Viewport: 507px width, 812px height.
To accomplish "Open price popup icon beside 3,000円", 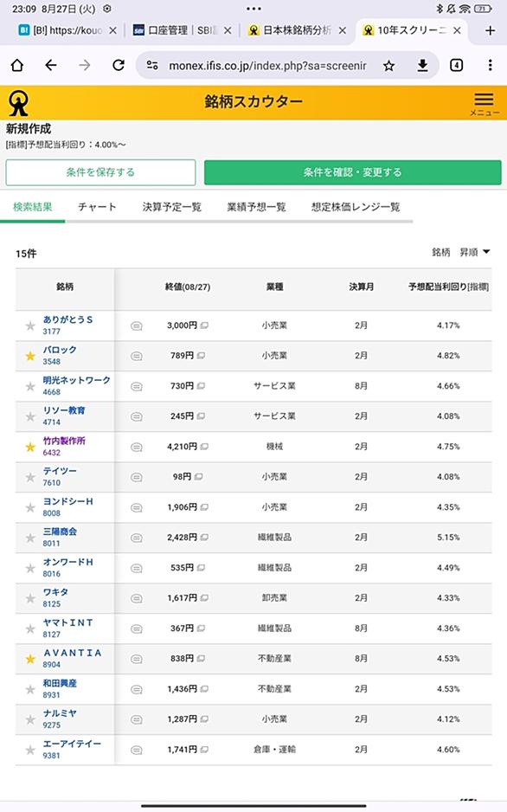I will [x=204, y=325].
